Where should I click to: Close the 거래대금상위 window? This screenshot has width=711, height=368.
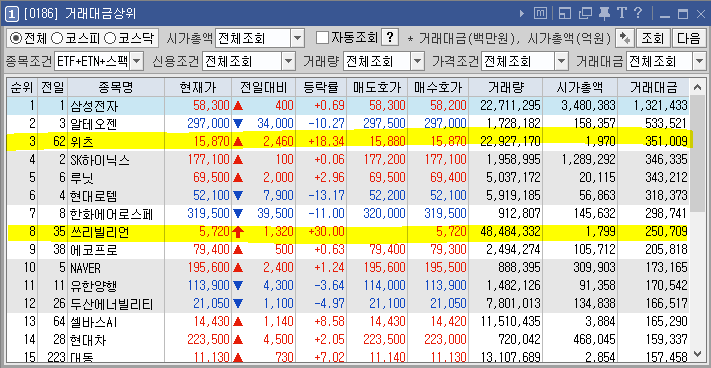(700, 15)
